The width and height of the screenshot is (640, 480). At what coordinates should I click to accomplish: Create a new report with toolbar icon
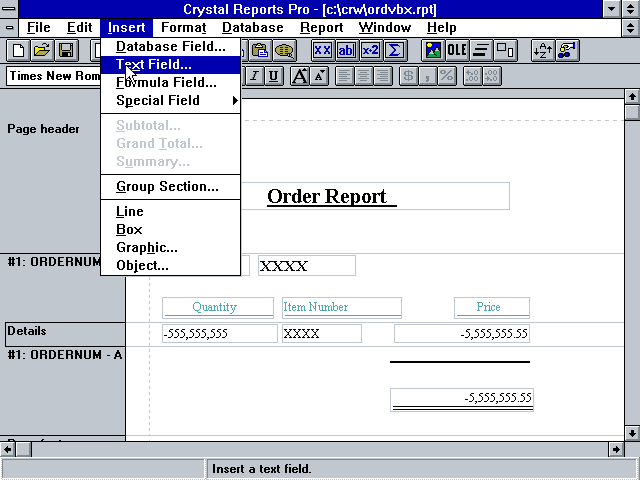[x=18, y=51]
